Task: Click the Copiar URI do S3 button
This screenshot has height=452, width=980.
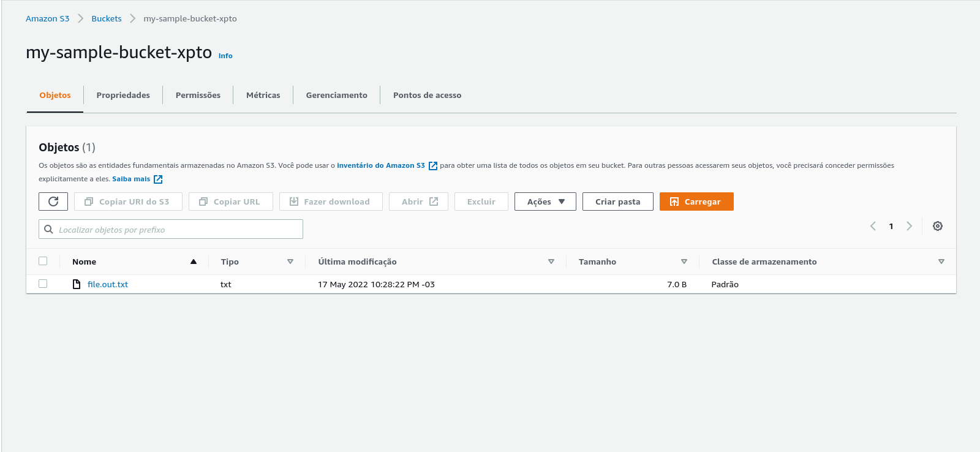Action: [128, 202]
